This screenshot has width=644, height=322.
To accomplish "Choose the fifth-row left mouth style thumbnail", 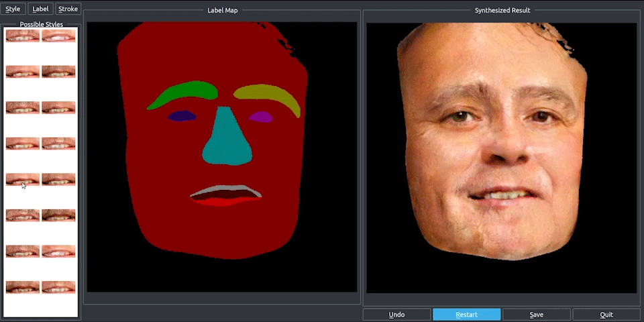I will point(23,180).
